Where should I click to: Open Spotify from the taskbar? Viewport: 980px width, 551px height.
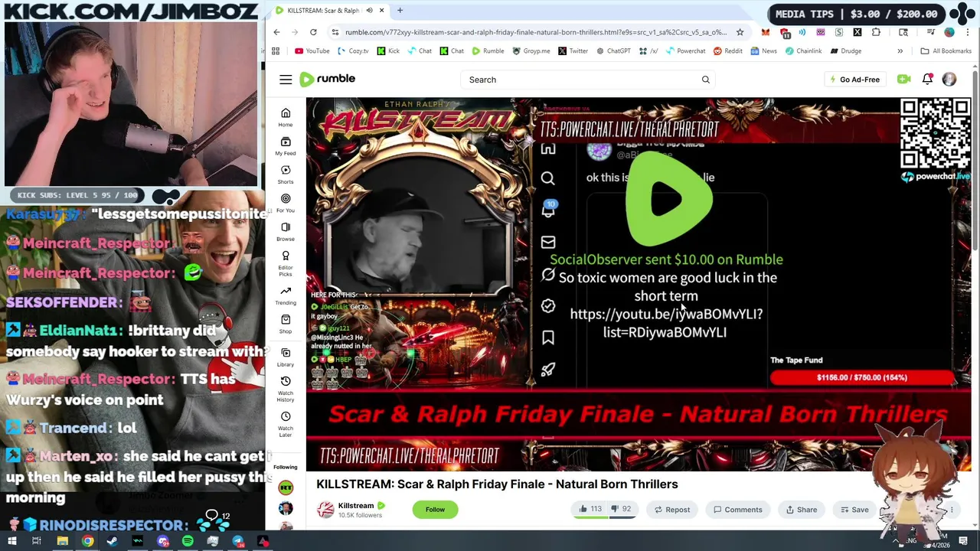coord(188,541)
